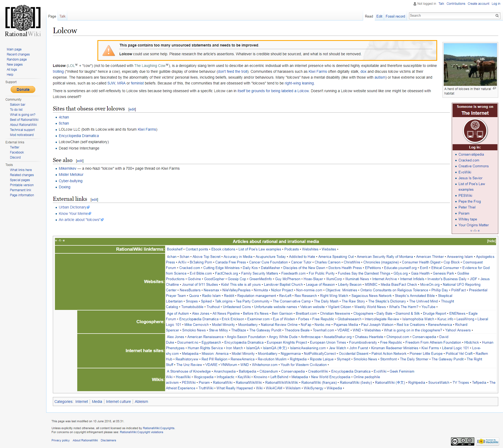Open the 4chan list link
This screenshot has height=448, width=503.
pyautogui.click(x=64, y=117)
